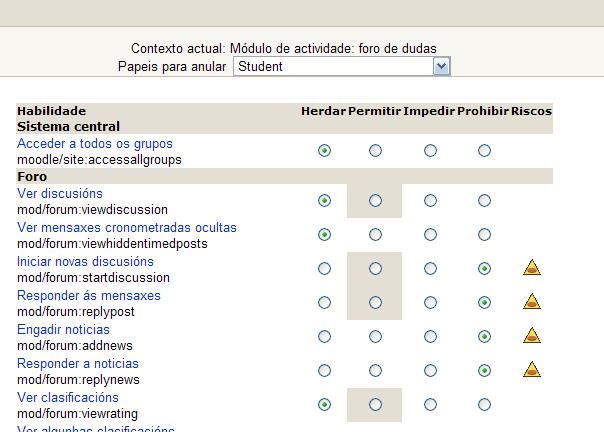
Task: Open the Ver clasificacións link
Action: [x=68, y=398]
